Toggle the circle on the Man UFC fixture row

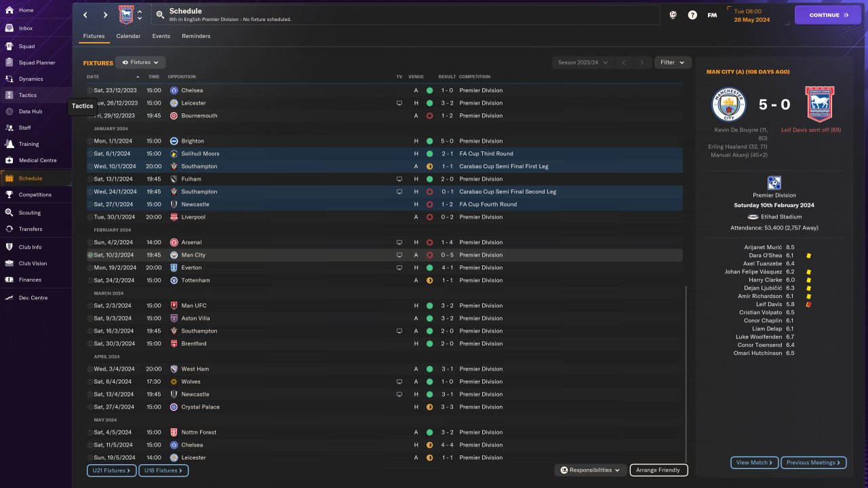pos(90,305)
